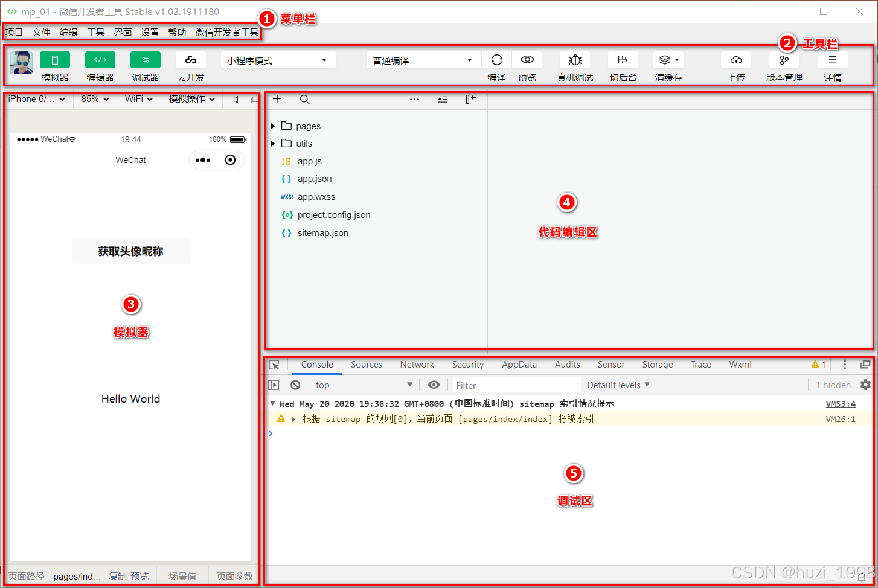The width and height of the screenshot is (878, 588).
Task: Open the 工具 menu
Action: 95,33
